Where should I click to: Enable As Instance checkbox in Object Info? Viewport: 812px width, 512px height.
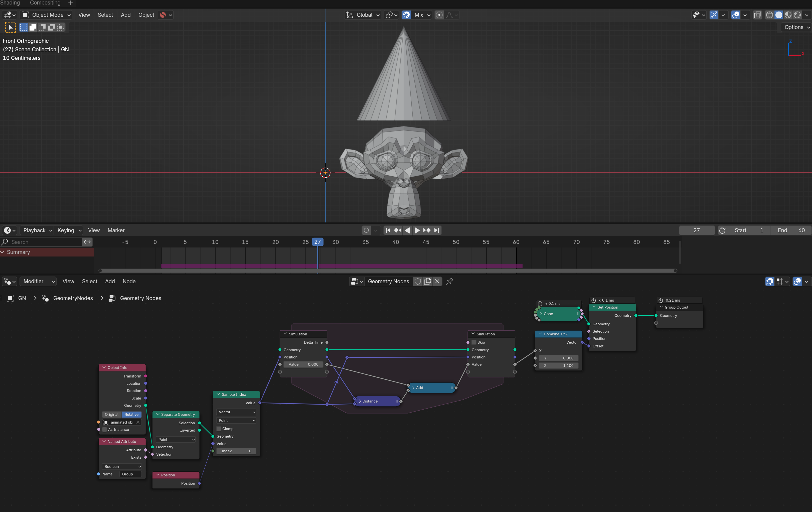(x=104, y=429)
